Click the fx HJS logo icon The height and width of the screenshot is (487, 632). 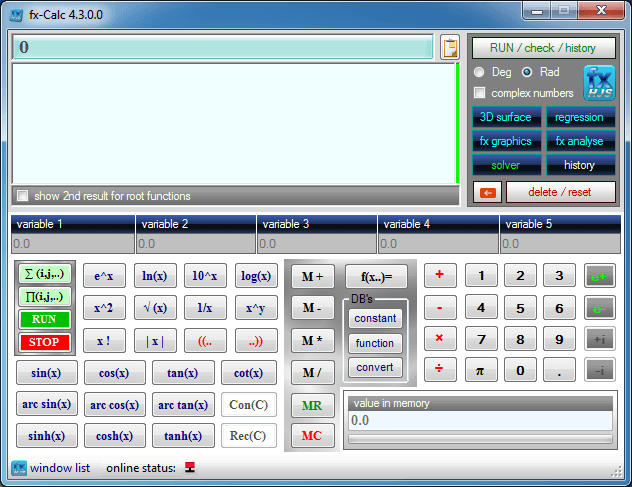(x=599, y=83)
